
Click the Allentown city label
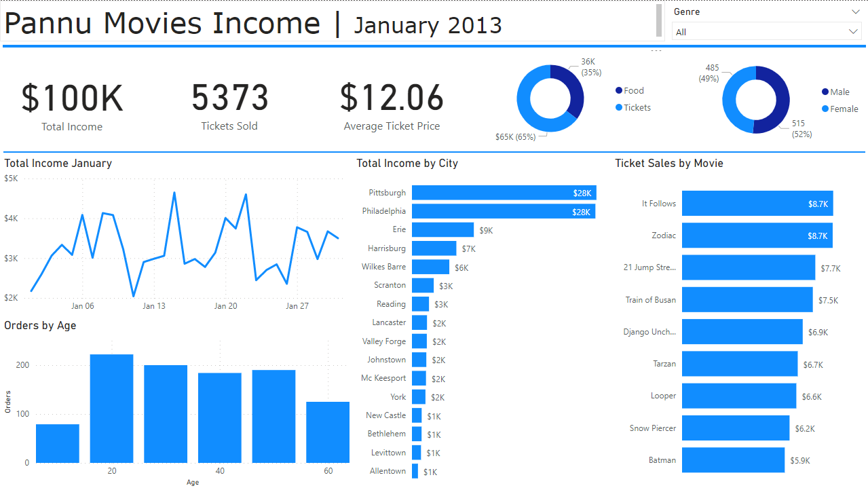(388, 470)
